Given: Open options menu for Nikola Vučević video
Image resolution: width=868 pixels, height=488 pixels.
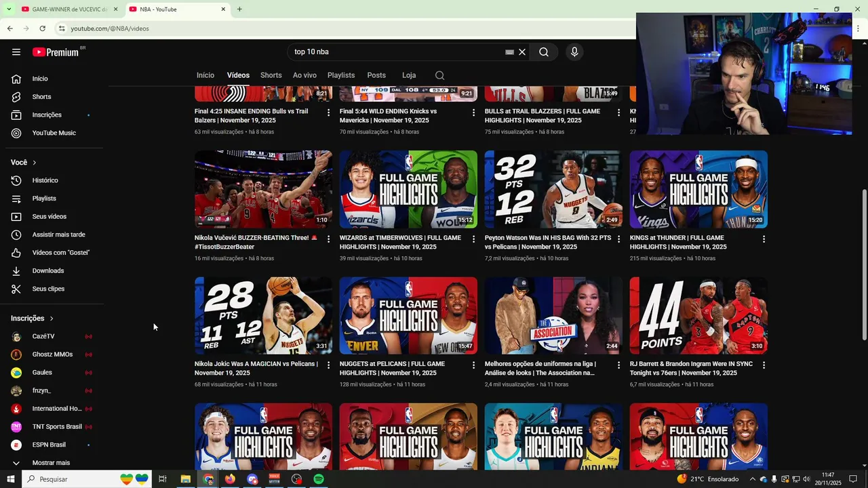Looking at the screenshot, I should (329, 239).
